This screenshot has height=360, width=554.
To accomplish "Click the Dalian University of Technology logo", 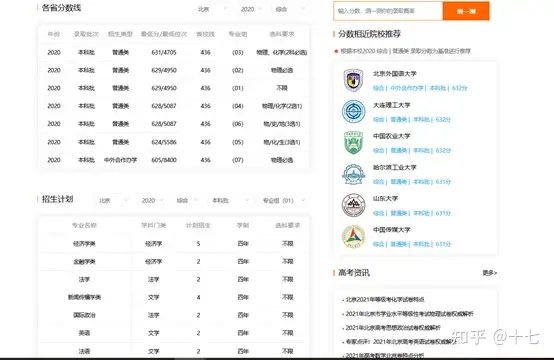I will click(x=353, y=111).
